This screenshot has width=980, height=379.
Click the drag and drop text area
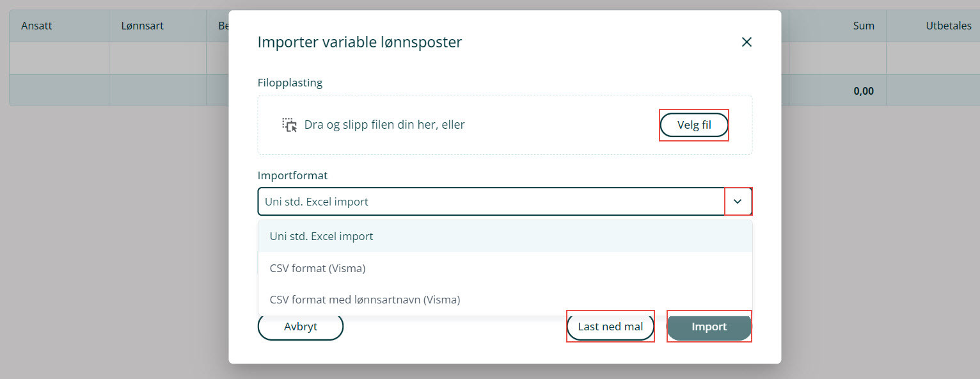pos(384,125)
